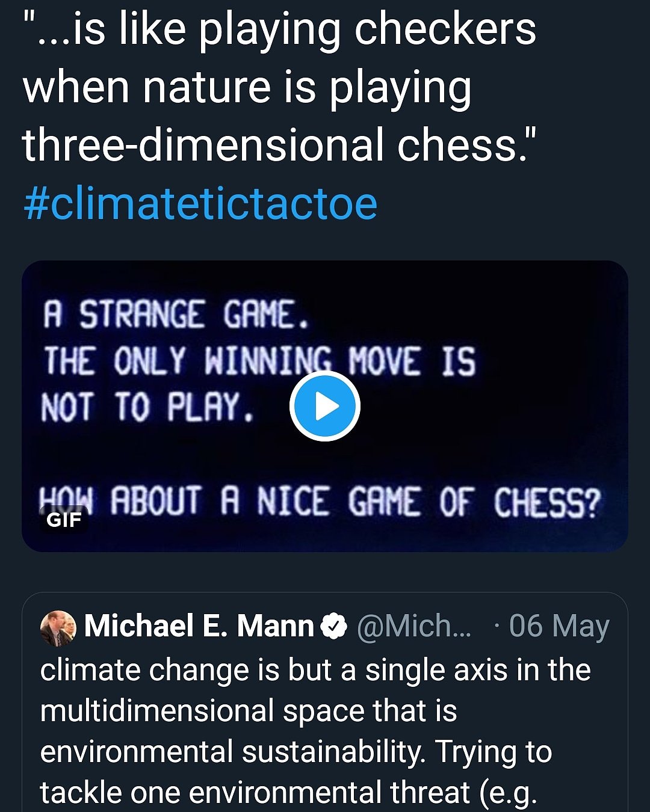Click the tweet line '...is like playing checkers'
650x812 pixels.
(x=279, y=29)
